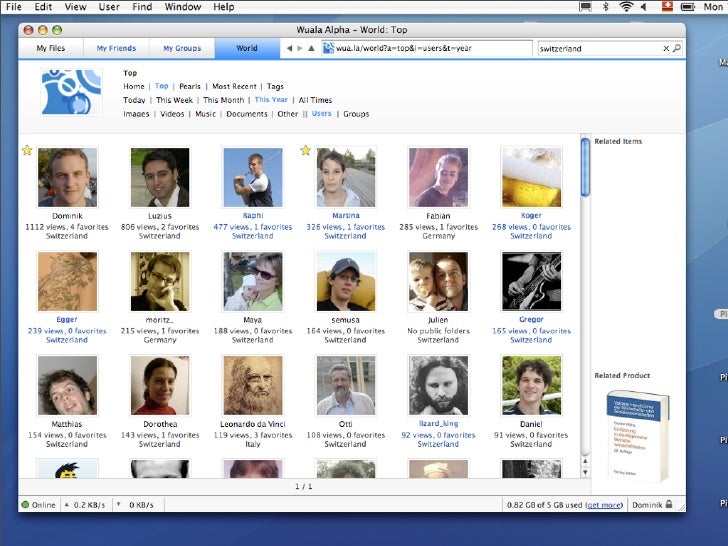Open Roger's beer glass thumbnail
Image resolution: width=728 pixels, height=546 pixels.
point(531,177)
